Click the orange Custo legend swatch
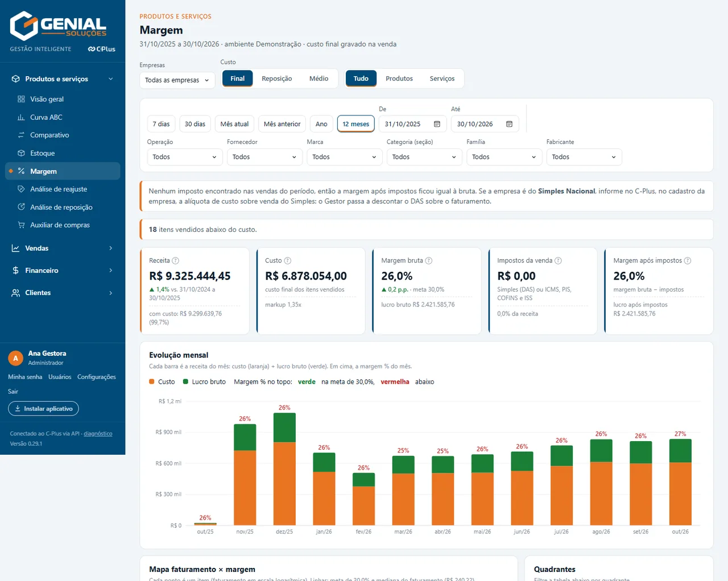728x581 pixels. click(152, 381)
